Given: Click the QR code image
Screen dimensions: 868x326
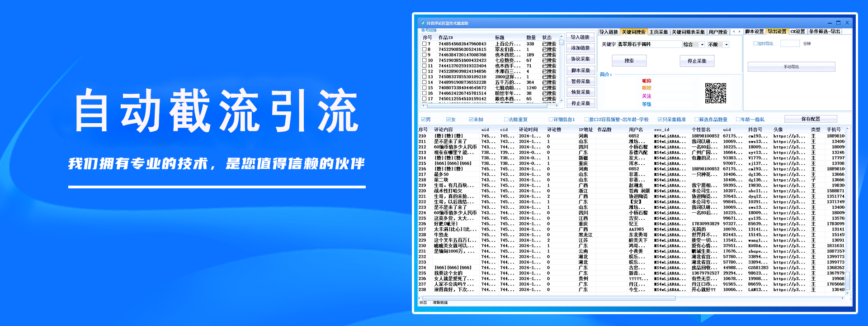Looking at the screenshot, I should (x=715, y=93).
